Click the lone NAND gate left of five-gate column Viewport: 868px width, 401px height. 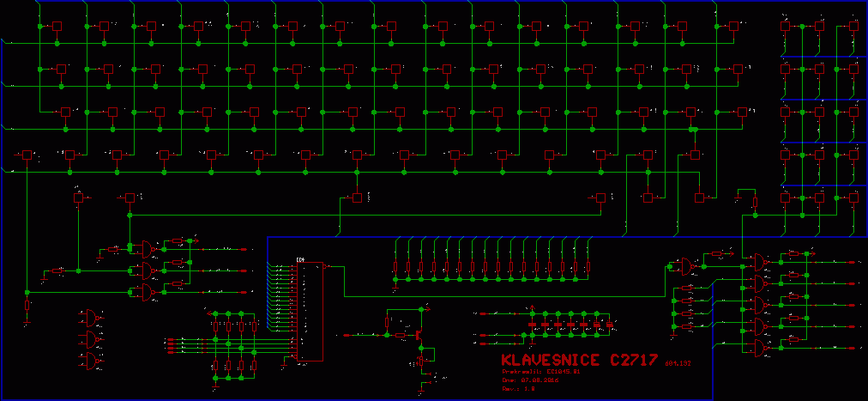click(x=687, y=266)
